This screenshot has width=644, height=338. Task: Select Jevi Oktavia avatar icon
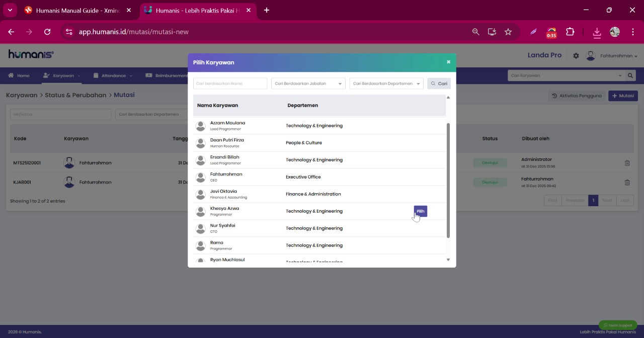click(201, 194)
